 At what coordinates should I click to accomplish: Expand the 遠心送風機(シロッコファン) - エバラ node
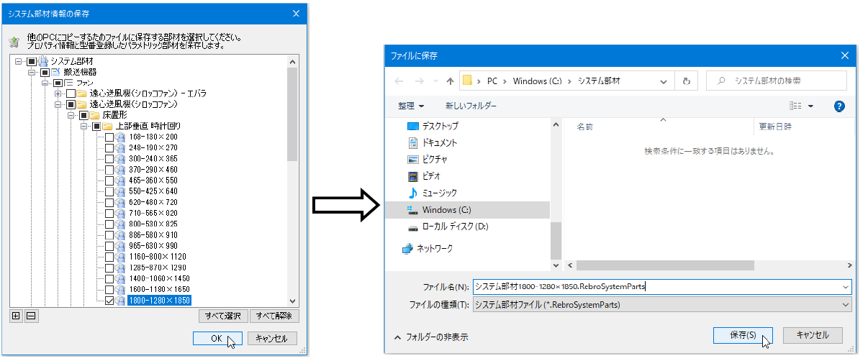click(58, 93)
